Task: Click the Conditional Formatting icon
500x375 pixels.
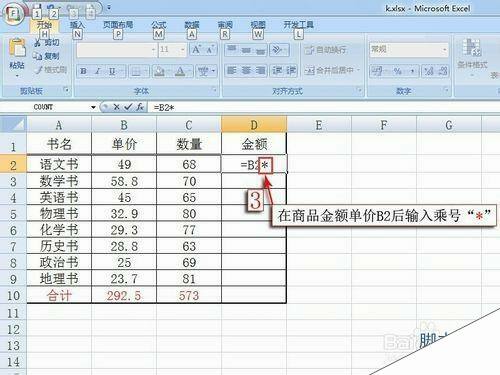Action: coord(472,47)
